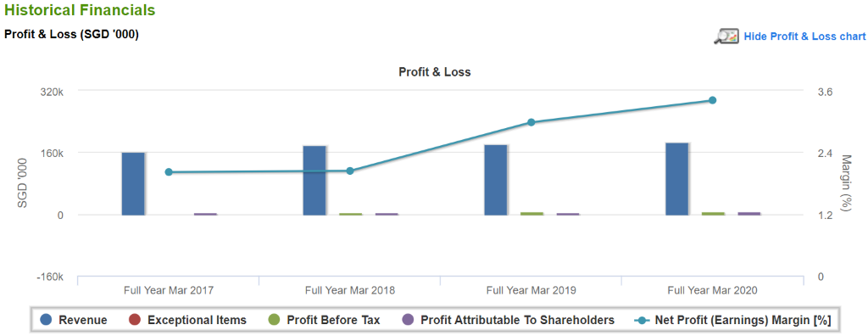The height and width of the screenshot is (336, 868).
Task: Toggle Exceptional Items legend entry
Action: 187,320
